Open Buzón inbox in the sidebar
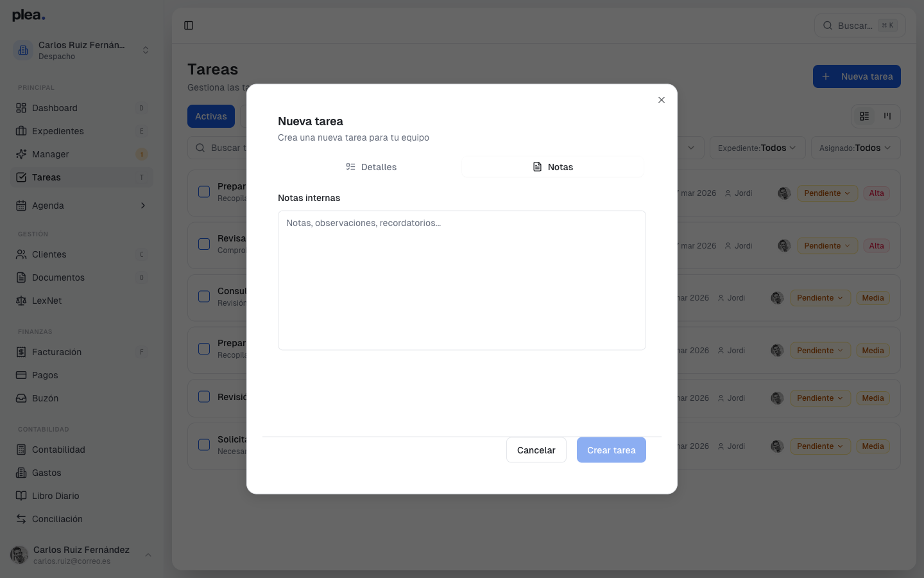This screenshot has width=924, height=578. click(x=81, y=398)
